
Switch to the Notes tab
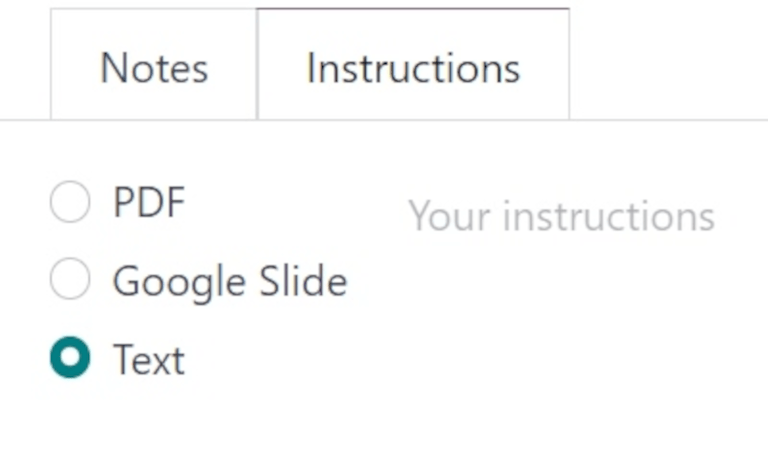154,68
